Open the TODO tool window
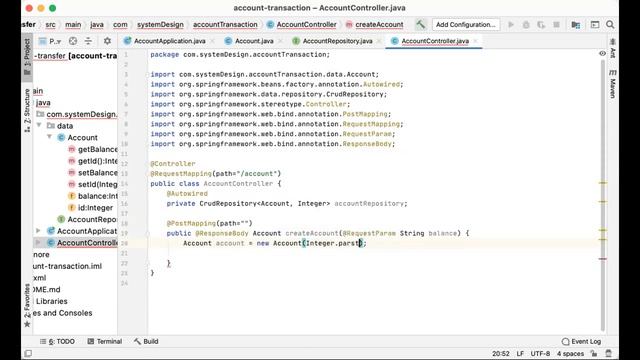The height and width of the screenshot is (360, 640). [x=57, y=342]
